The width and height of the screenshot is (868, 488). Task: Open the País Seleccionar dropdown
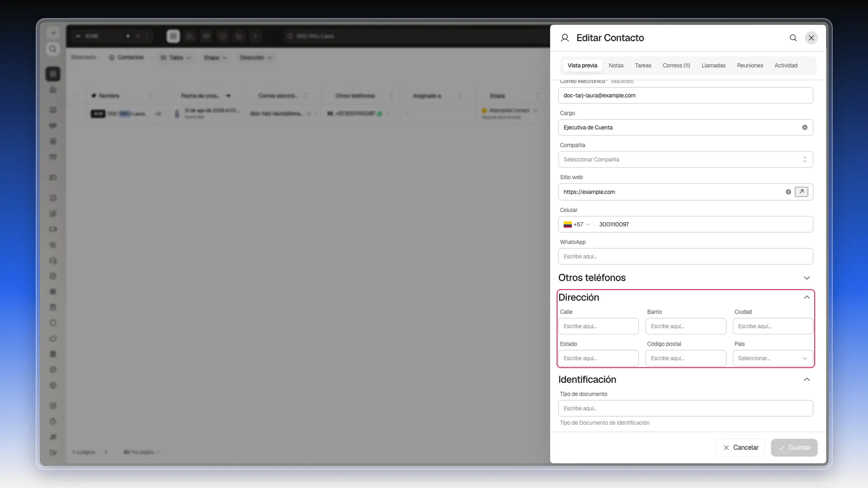pos(773,358)
